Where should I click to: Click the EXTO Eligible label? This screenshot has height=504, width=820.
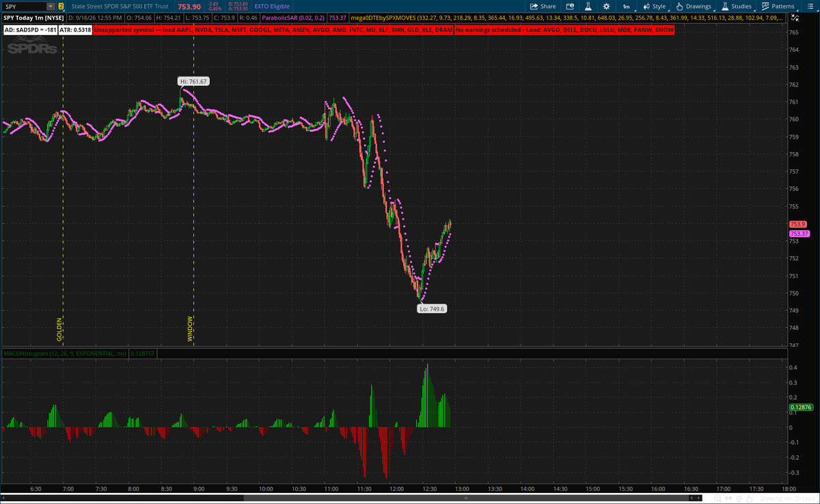tap(272, 6)
